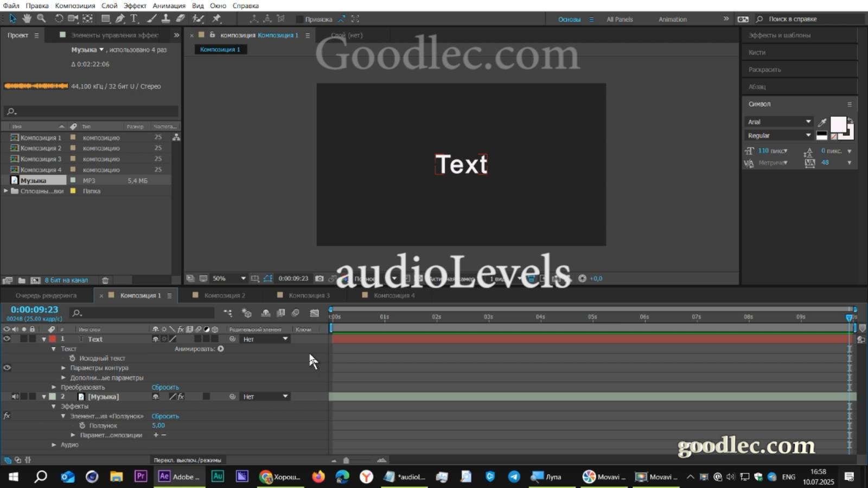Open the Graph Editor in the timeline
This screenshot has width=868, height=488.
click(x=314, y=313)
